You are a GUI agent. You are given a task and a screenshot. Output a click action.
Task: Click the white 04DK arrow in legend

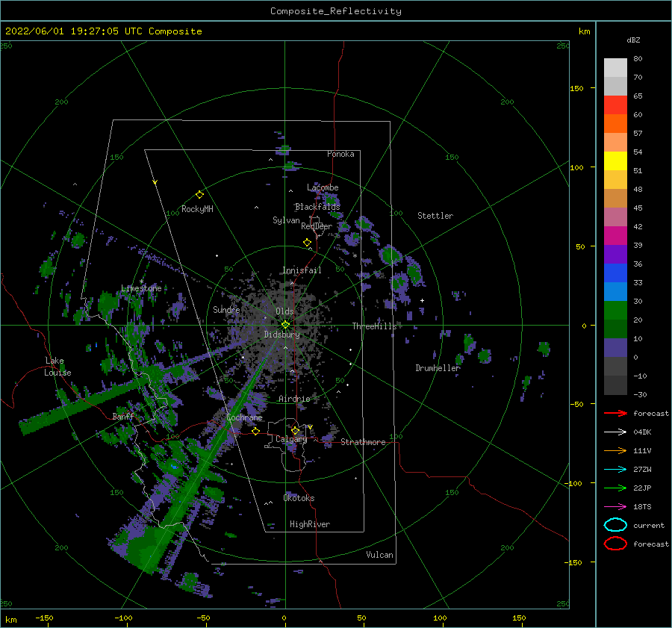pos(615,432)
